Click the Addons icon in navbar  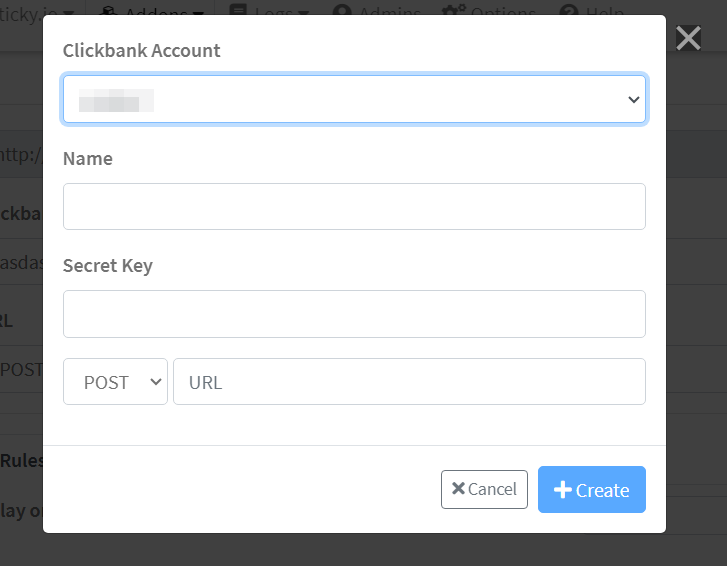109,12
